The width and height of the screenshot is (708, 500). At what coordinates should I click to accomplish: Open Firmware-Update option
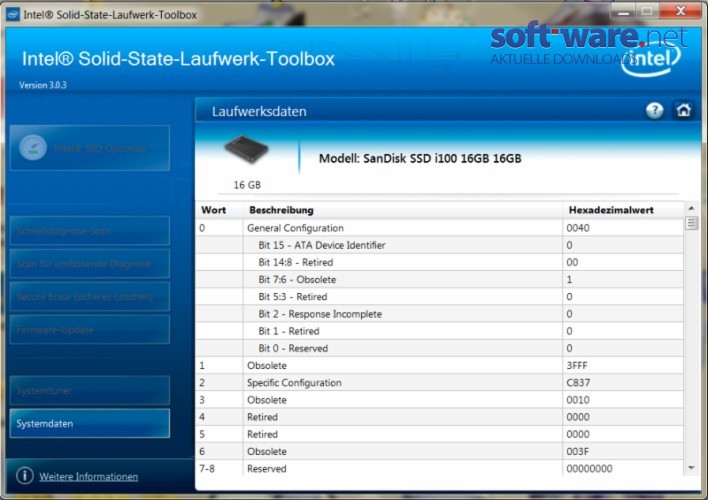point(90,330)
